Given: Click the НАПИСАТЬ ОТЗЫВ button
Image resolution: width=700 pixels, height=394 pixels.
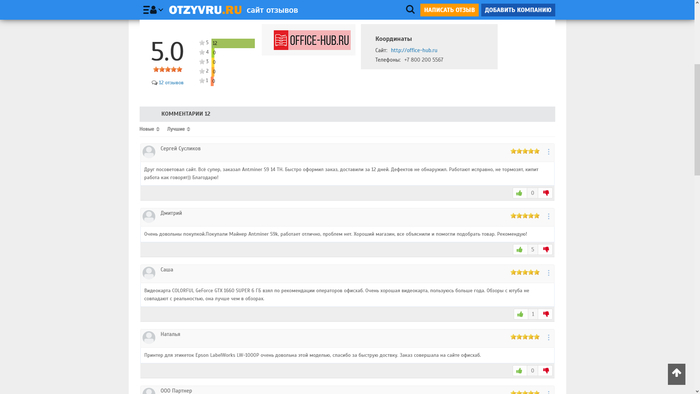Looking at the screenshot, I should pos(449,10).
